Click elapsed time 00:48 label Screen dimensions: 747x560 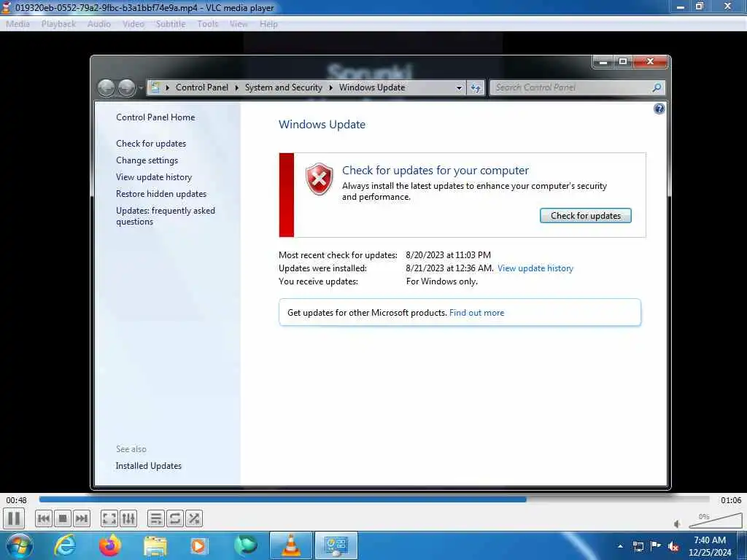[x=16, y=500]
